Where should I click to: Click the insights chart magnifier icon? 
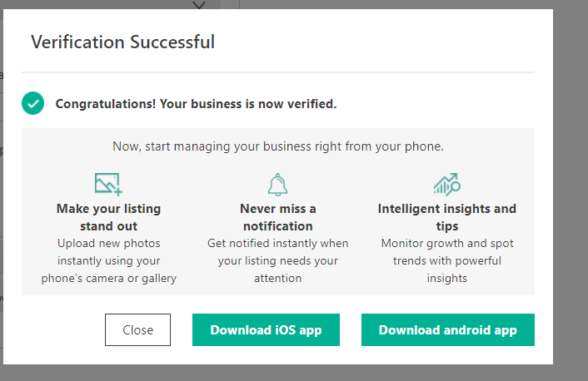pyautogui.click(x=447, y=185)
